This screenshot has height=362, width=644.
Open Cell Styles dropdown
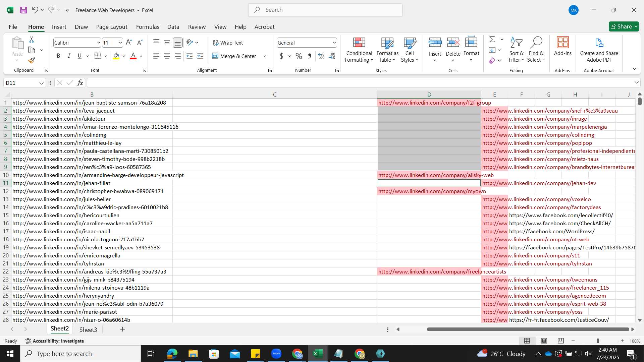tap(410, 50)
